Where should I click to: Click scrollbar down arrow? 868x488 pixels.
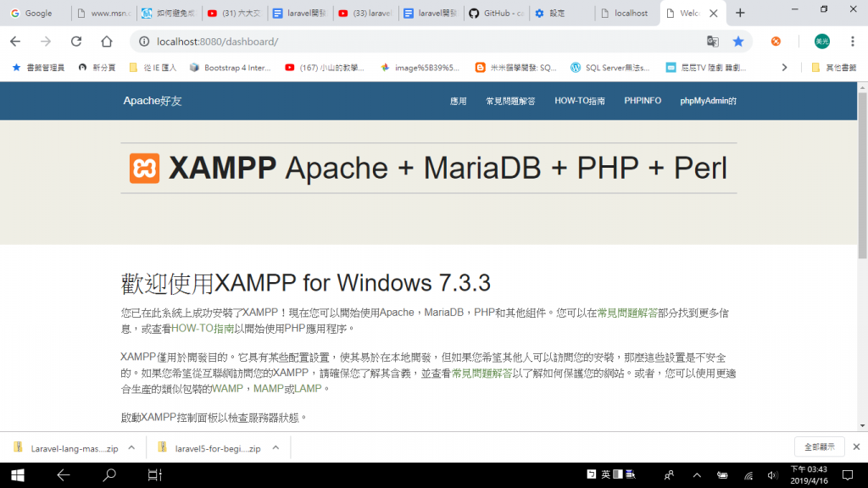[862, 426]
